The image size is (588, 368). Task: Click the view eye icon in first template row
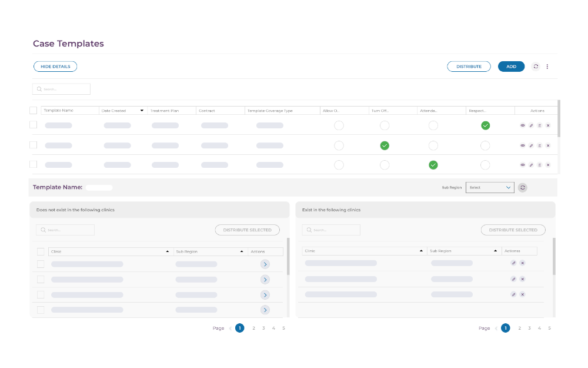click(x=522, y=125)
